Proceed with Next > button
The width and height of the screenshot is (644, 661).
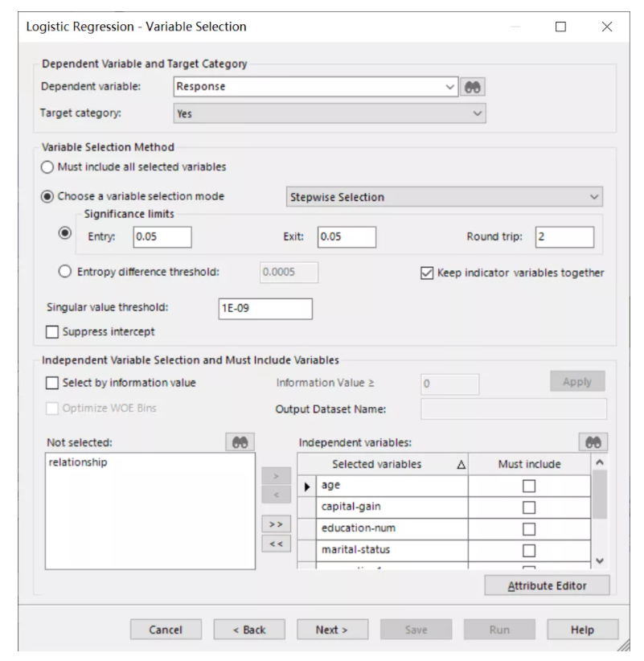click(x=332, y=630)
